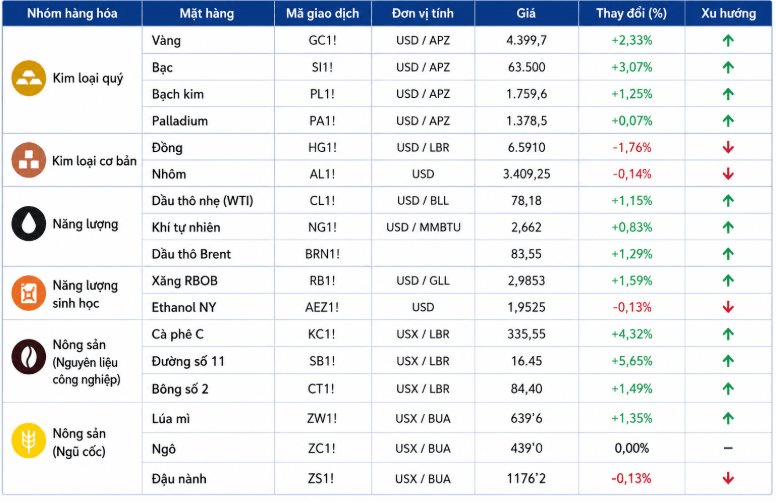The height and width of the screenshot is (502, 776).
Task: Click the red down arrow for Đậu nành
Action: [728, 478]
